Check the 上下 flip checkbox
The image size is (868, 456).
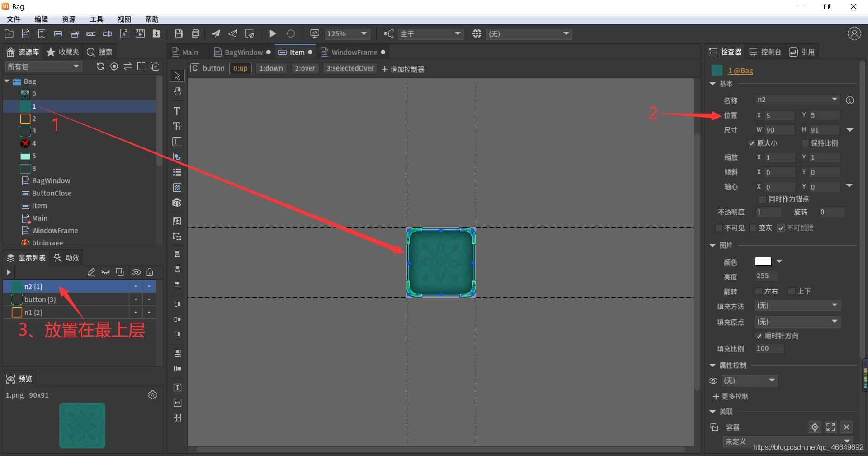[792, 291]
